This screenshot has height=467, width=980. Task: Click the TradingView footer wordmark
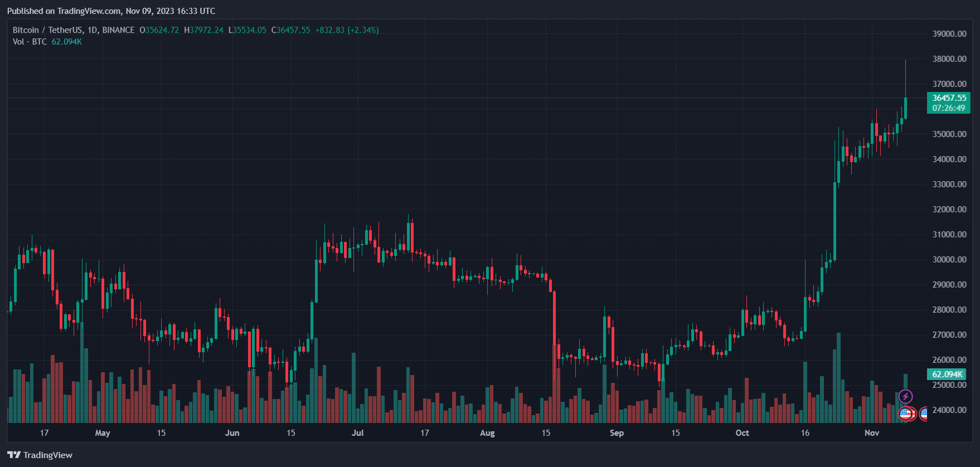pos(49,455)
